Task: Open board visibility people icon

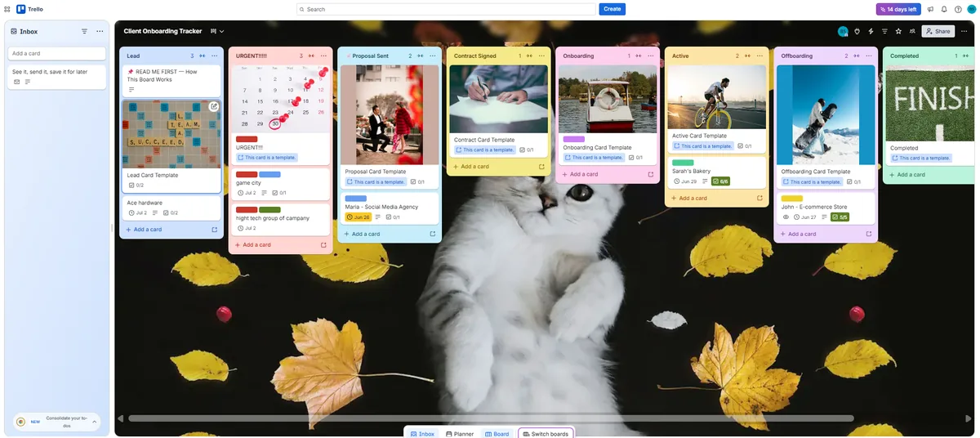Action: [912, 31]
